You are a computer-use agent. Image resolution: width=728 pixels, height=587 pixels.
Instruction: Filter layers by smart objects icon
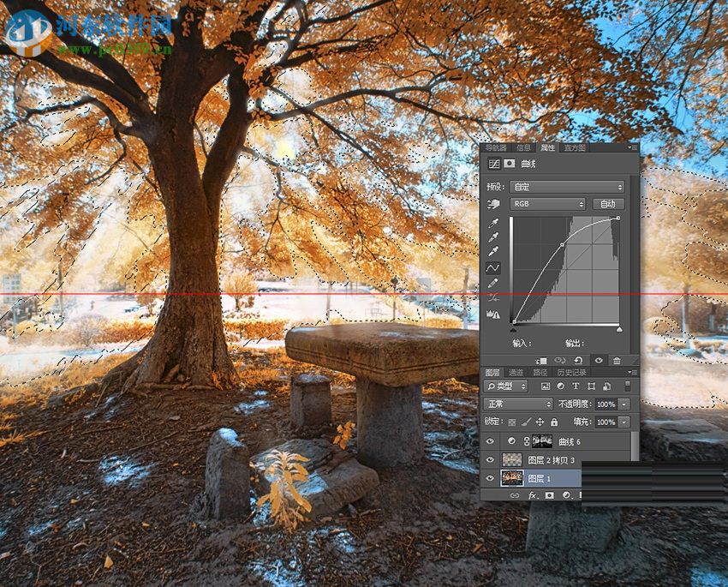click(x=606, y=386)
